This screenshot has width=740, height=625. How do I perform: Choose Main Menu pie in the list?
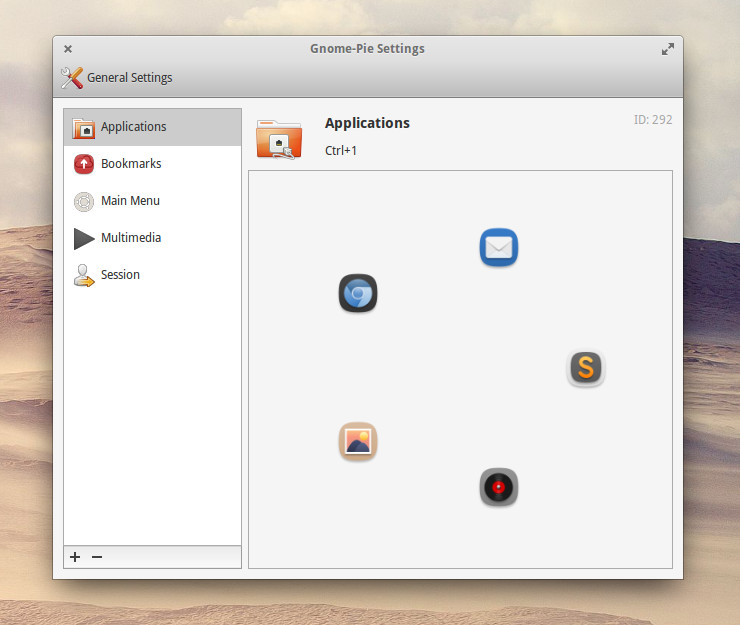152,201
